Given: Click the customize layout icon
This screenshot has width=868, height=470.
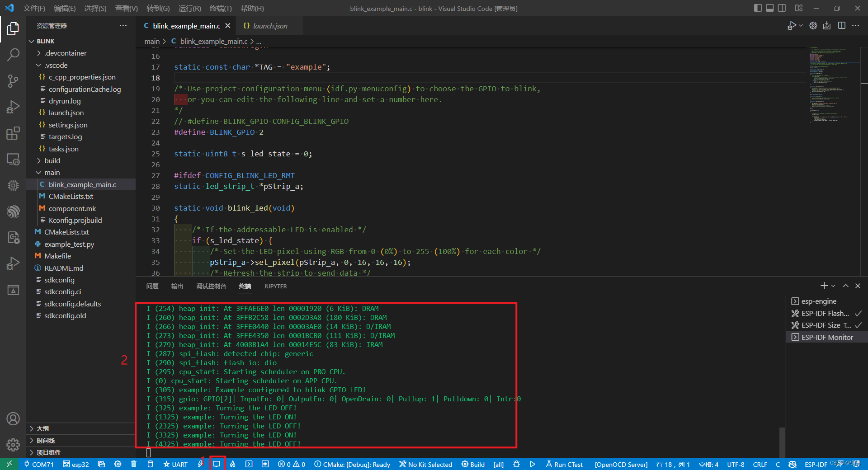Looking at the screenshot, I should pyautogui.click(x=799, y=8).
